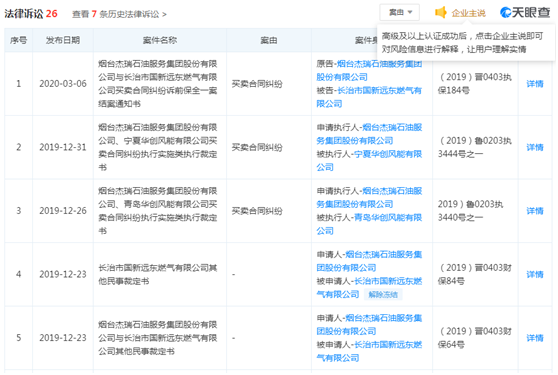
Task: Open 详情 for case 鲁0203执3440号之一
Action: click(535, 211)
